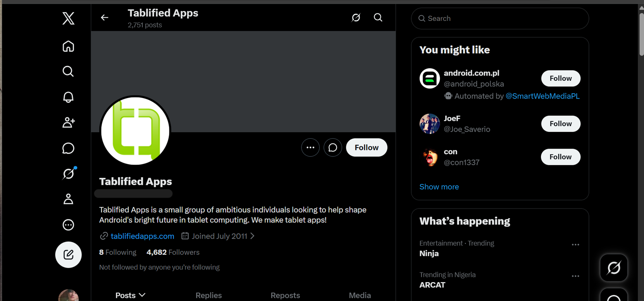Expand the Posts tab dropdown chevron
Screen dimensions: 644x301
(x=142, y=295)
